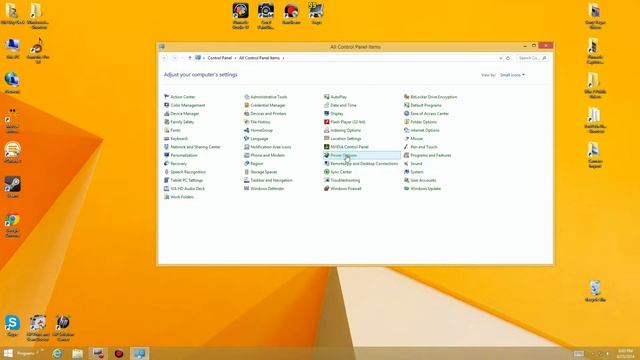The image size is (640, 360).
Task: Click the All Control Panel Items breadcrumb
Action: click(260, 58)
